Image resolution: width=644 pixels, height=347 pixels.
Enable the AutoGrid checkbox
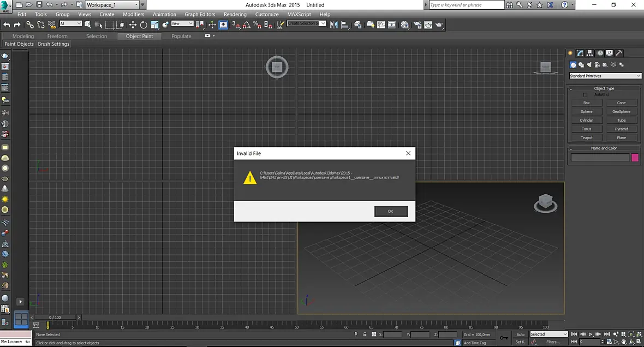click(x=585, y=95)
